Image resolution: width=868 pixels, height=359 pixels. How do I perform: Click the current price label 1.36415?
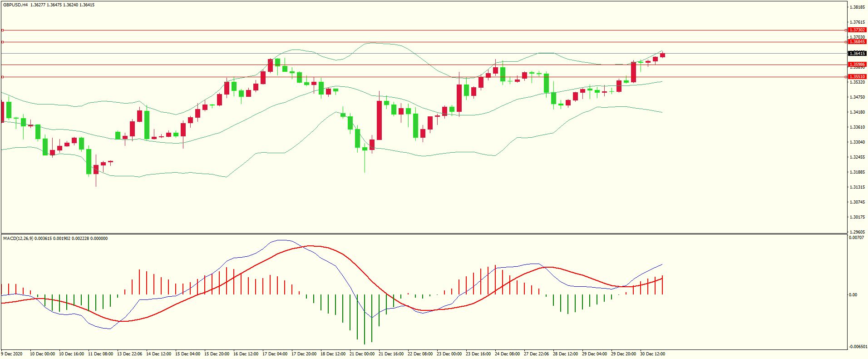pos(857,54)
